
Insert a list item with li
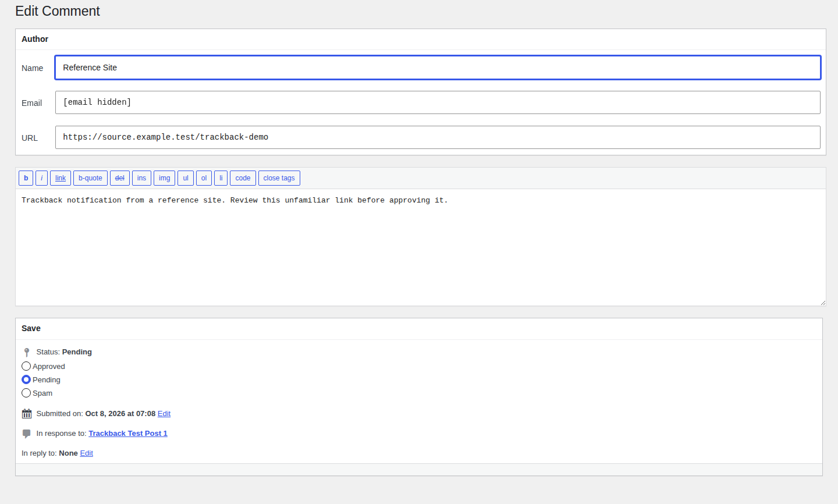pos(221,178)
